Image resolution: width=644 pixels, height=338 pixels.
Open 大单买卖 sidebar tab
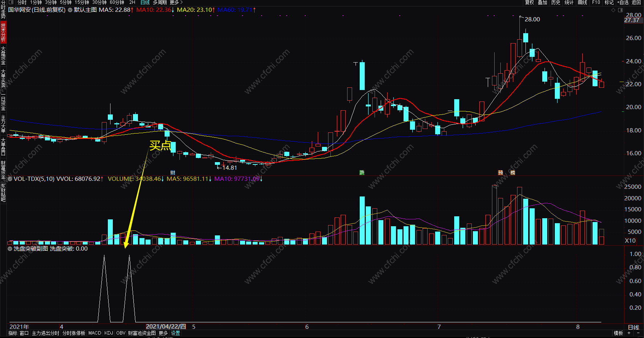click(3, 78)
